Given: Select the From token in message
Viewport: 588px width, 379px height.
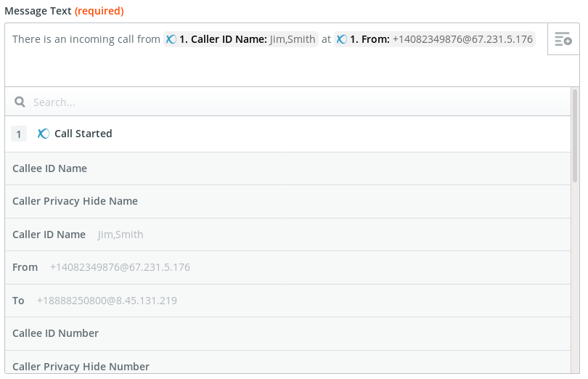Looking at the screenshot, I should click(435, 39).
